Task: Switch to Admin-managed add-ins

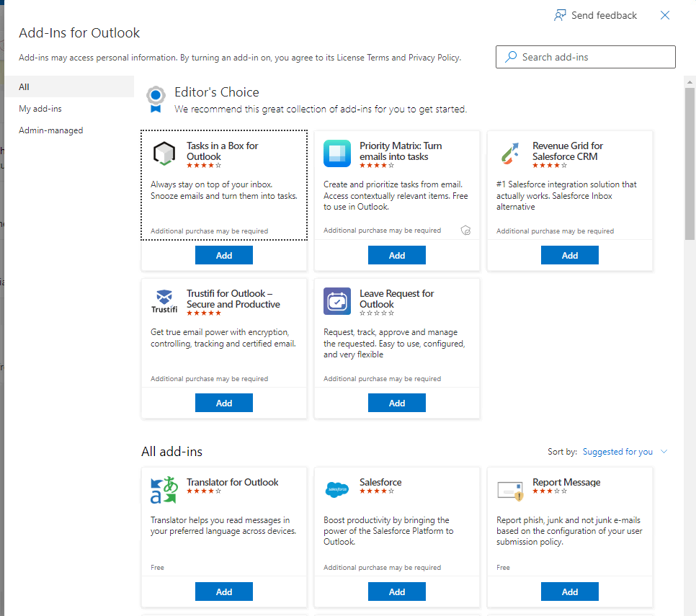Action: (50, 130)
